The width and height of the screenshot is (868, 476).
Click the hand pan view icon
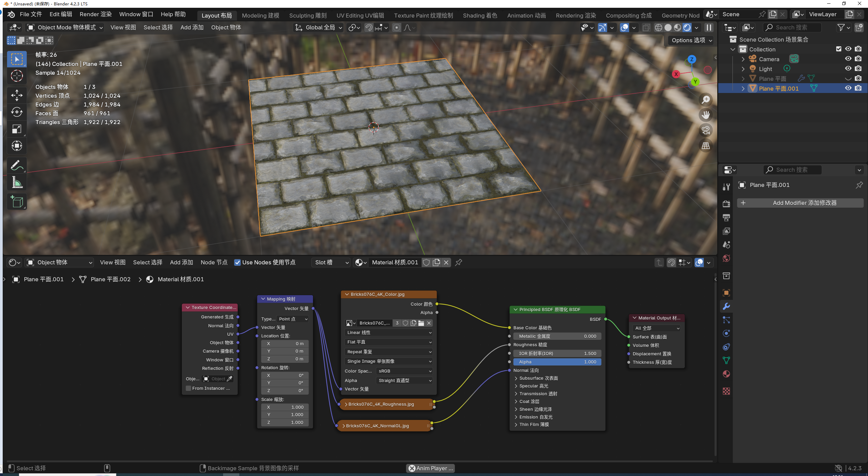706,115
